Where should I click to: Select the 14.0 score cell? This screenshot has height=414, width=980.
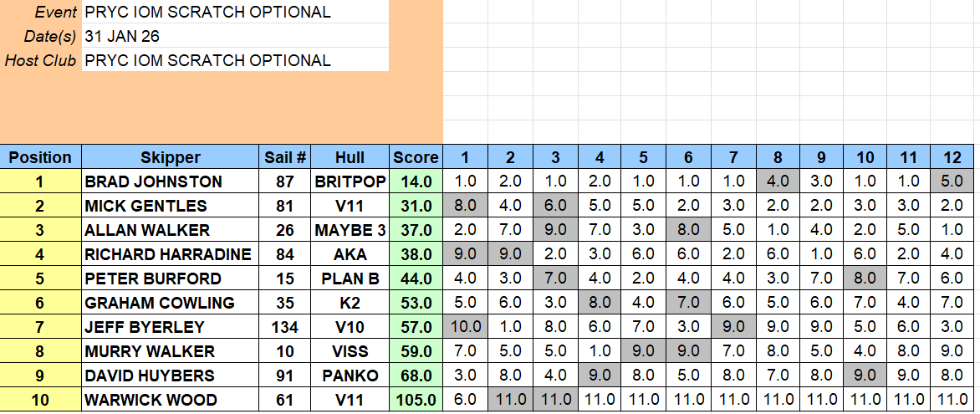point(416,181)
